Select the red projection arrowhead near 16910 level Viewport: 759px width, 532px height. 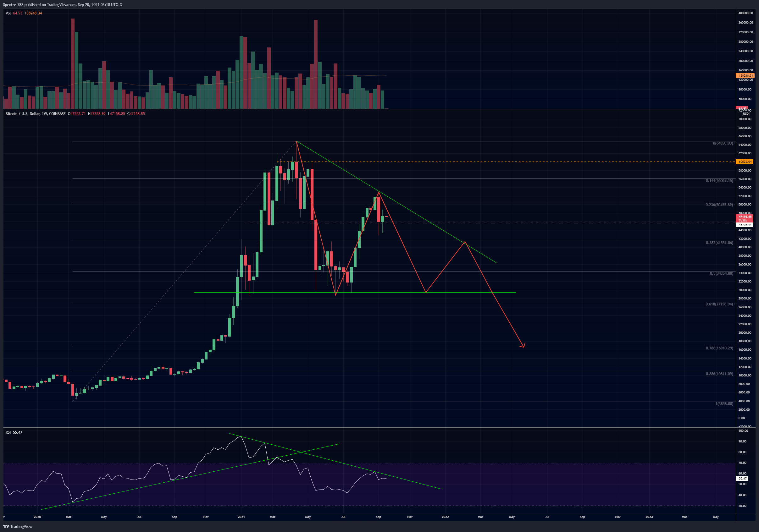[x=523, y=346]
